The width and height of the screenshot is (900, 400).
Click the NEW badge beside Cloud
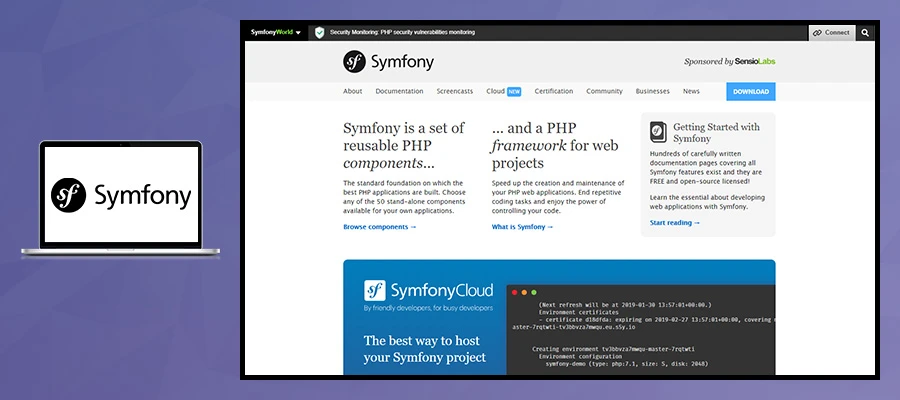pyautogui.click(x=514, y=91)
